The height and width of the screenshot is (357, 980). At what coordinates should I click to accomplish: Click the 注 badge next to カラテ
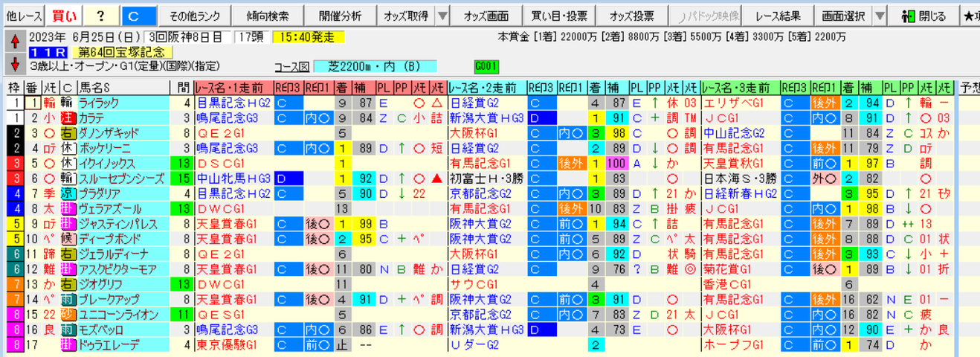(67, 118)
